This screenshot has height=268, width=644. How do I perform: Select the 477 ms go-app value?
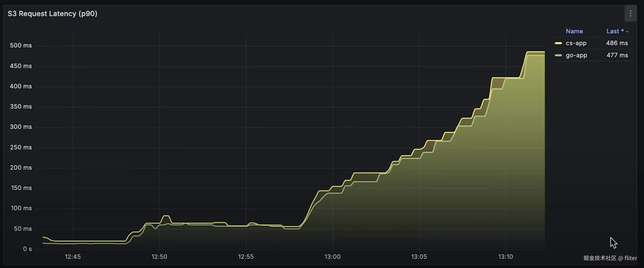click(x=617, y=55)
